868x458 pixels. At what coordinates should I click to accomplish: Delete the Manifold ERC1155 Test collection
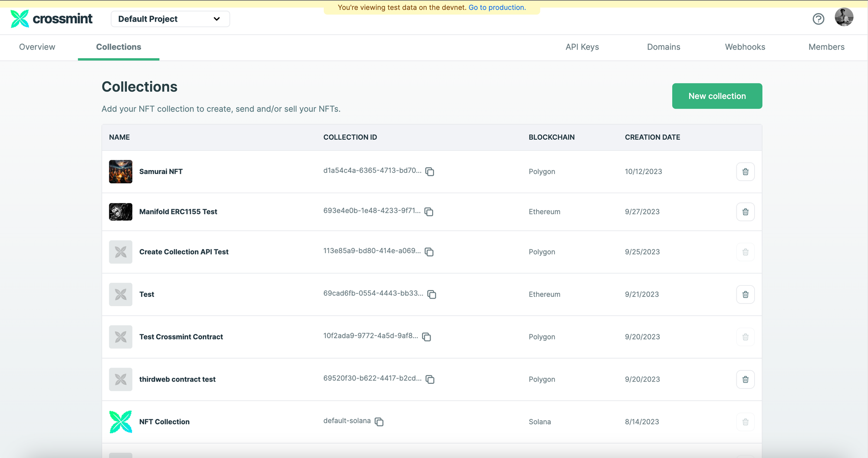click(x=745, y=212)
